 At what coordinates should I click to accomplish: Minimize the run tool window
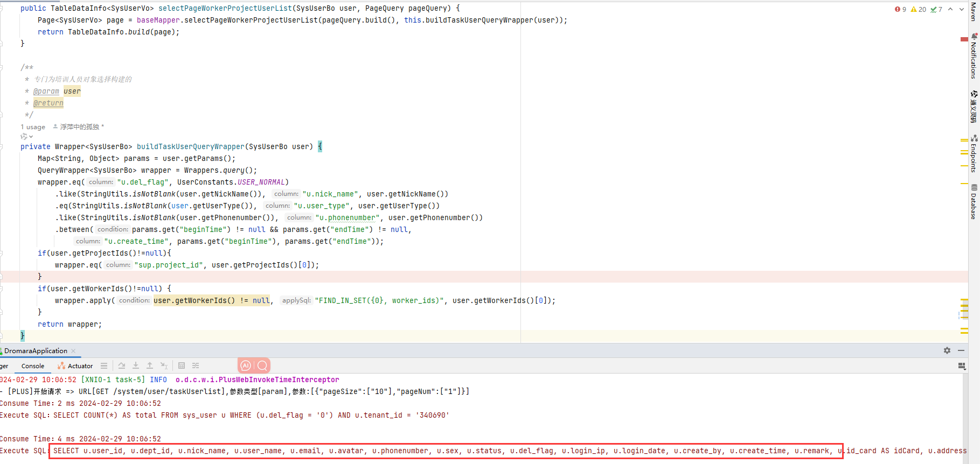click(961, 350)
